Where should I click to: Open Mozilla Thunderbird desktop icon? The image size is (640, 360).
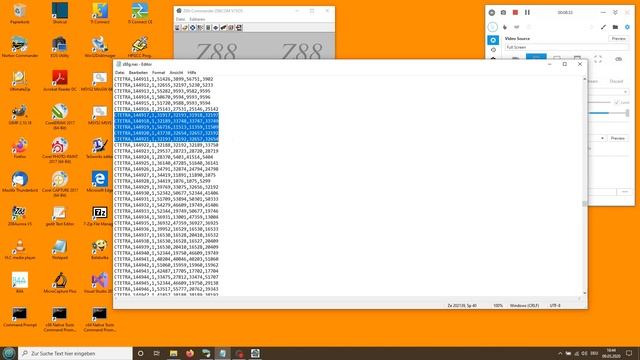pos(19,181)
